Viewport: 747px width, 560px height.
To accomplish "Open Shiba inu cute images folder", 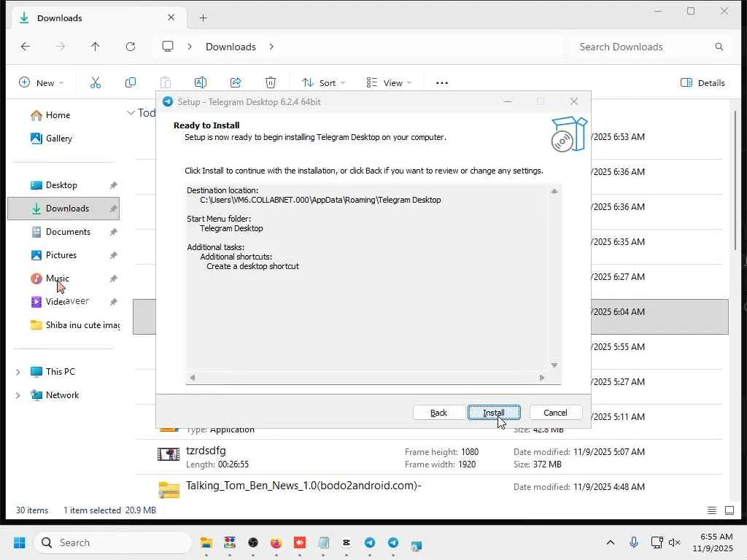I will [x=75, y=325].
